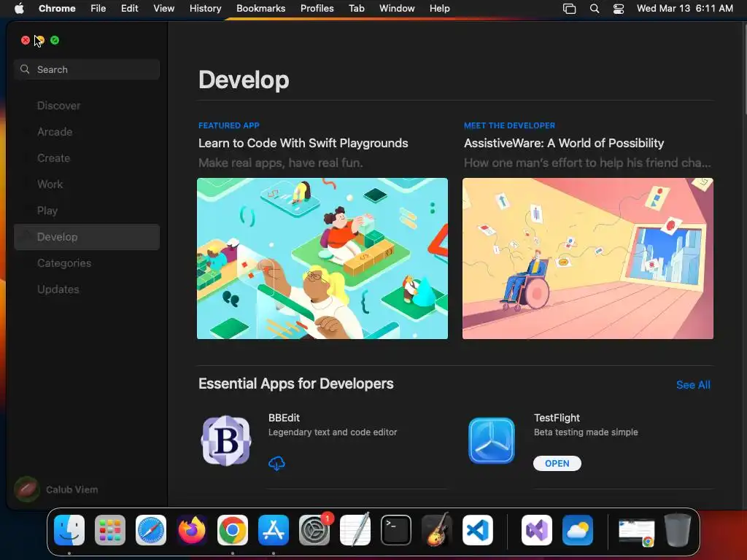
Task: Open the AssistiveWare story title
Action: click(564, 143)
